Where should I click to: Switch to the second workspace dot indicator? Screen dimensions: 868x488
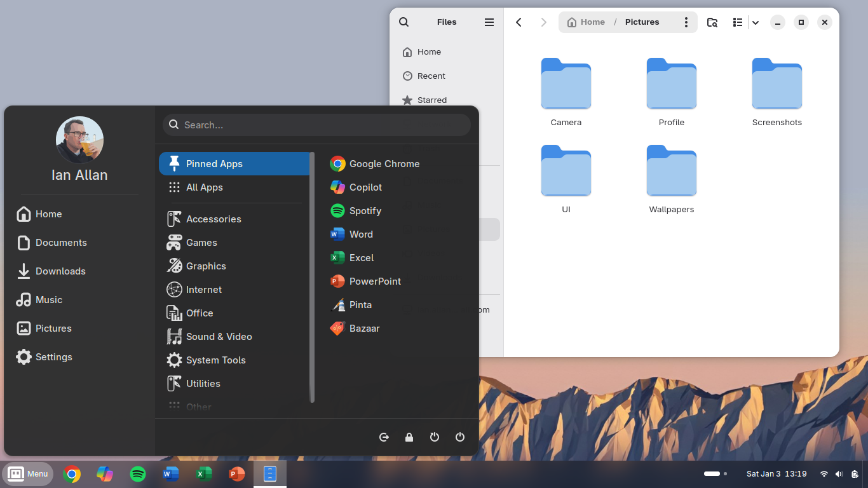pyautogui.click(x=725, y=474)
